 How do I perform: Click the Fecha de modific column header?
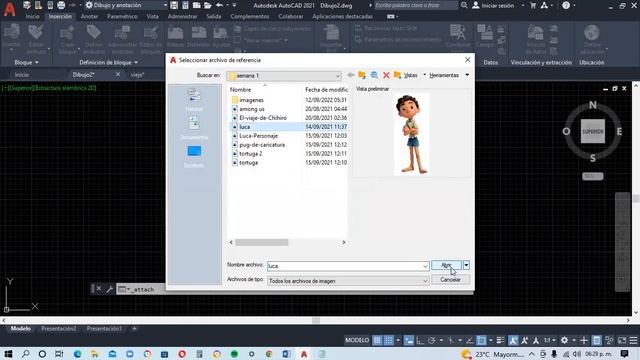pyautogui.click(x=327, y=89)
